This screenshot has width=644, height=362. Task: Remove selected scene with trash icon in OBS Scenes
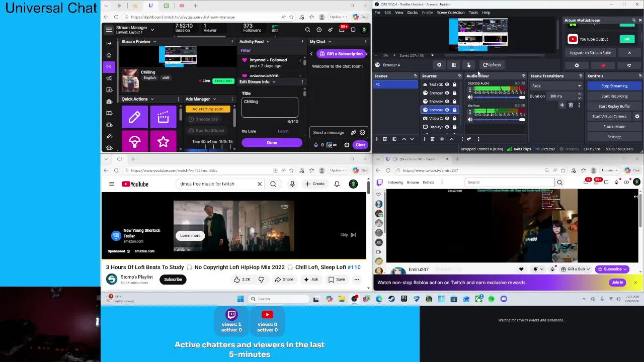click(385, 139)
